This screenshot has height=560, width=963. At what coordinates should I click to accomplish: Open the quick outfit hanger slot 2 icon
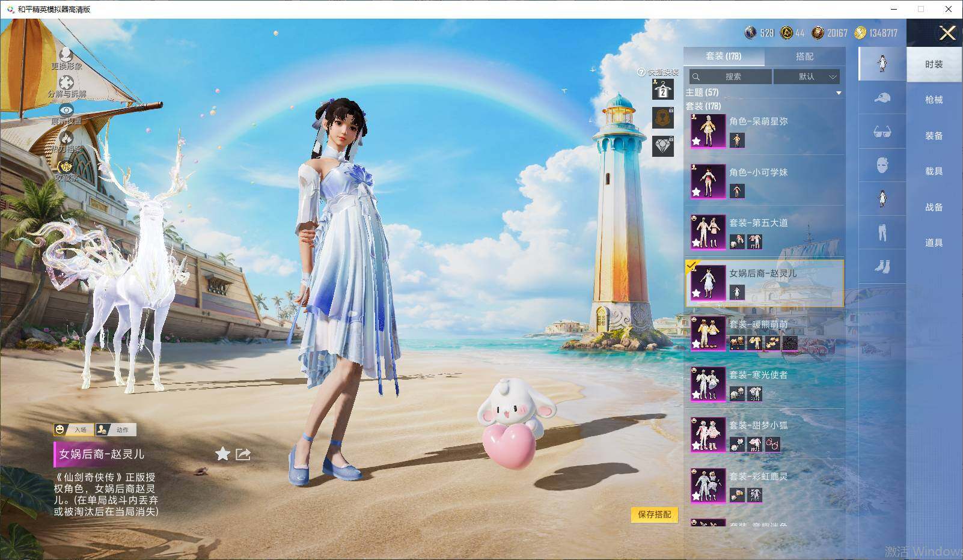point(663,90)
